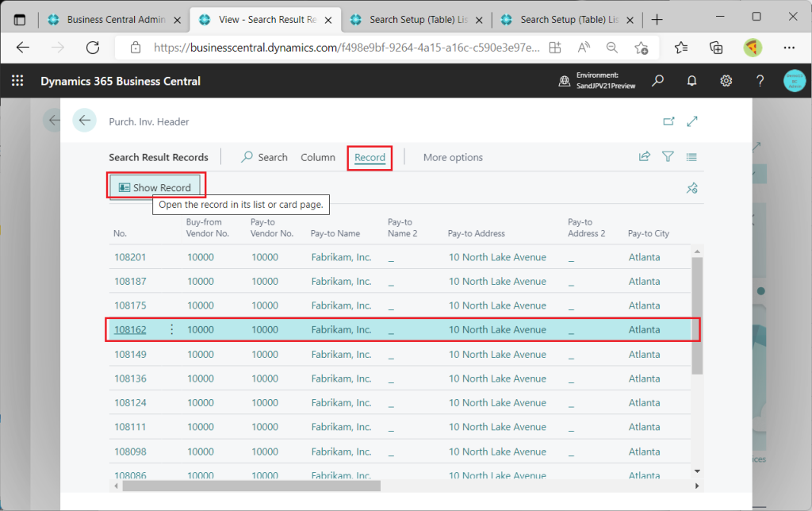This screenshot has height=511, width=812.
Task: Open the browser apps icon in address bar
Action: tap(554, 48)
